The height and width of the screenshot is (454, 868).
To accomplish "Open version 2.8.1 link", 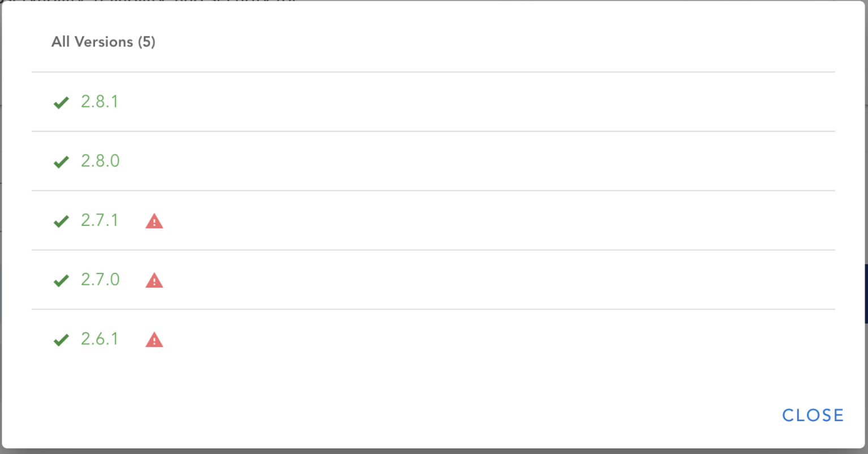I will [x=100, y=102].
